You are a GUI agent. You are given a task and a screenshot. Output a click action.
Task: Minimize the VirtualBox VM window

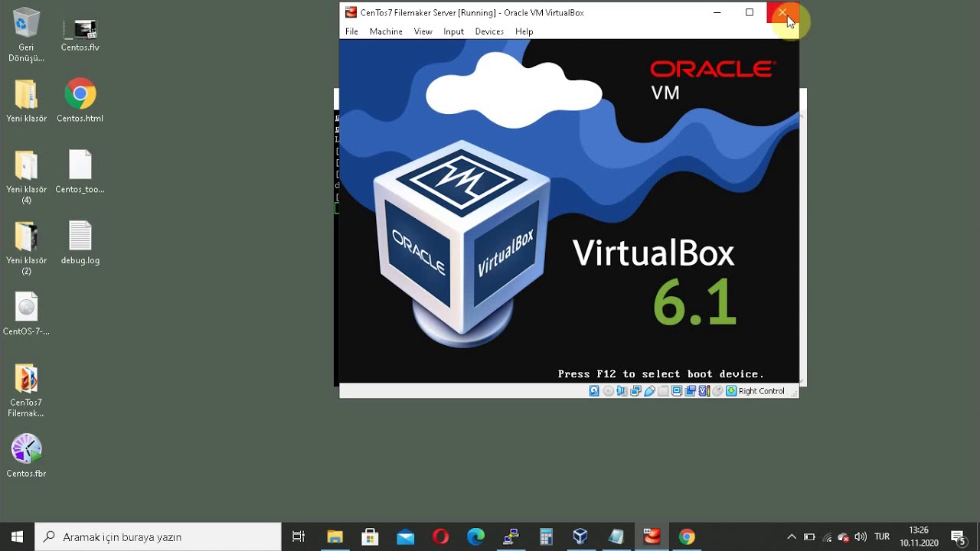717,12
